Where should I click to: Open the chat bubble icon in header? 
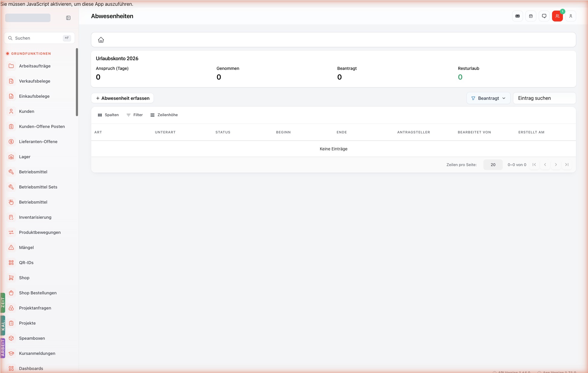click(544, 16)
